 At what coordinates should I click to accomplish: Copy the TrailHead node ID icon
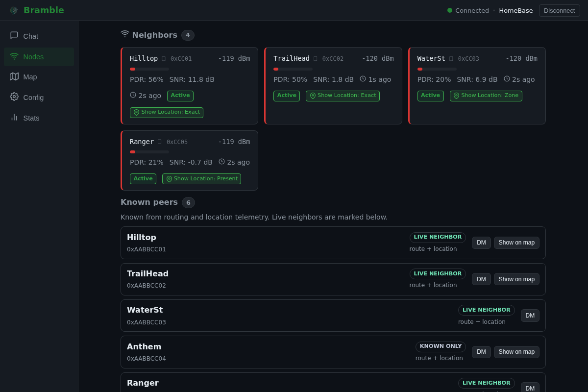(x=316, y=59)
